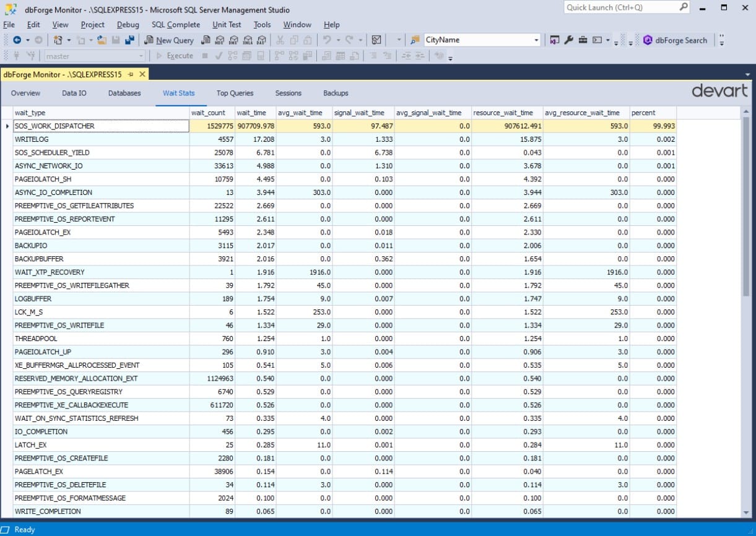Sort by the wait_count column header

[x=212, y=113]
